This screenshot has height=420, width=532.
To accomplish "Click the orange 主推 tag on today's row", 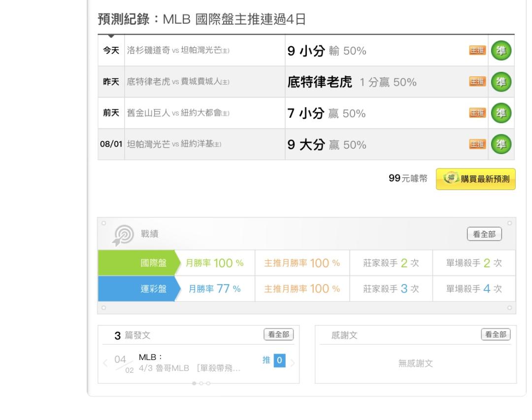I will click(477, 51).
